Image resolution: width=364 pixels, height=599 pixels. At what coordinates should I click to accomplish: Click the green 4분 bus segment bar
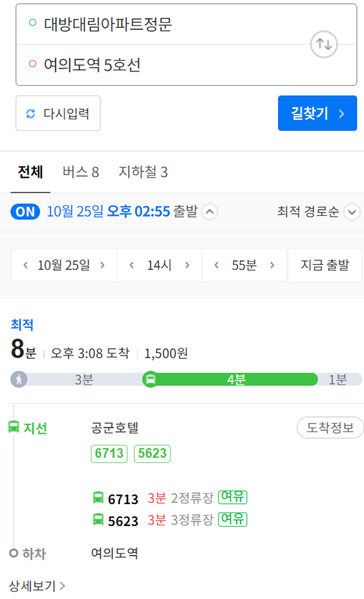[x=236, y=379]
